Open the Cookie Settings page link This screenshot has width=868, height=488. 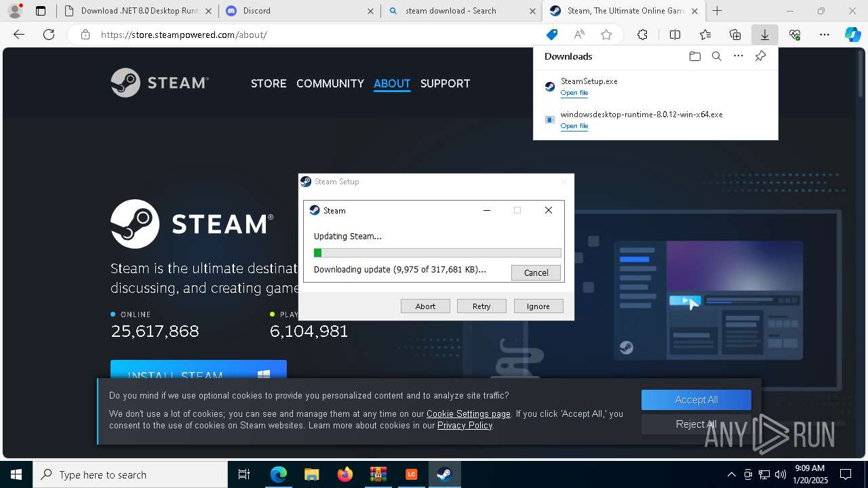tap(469, 413)
